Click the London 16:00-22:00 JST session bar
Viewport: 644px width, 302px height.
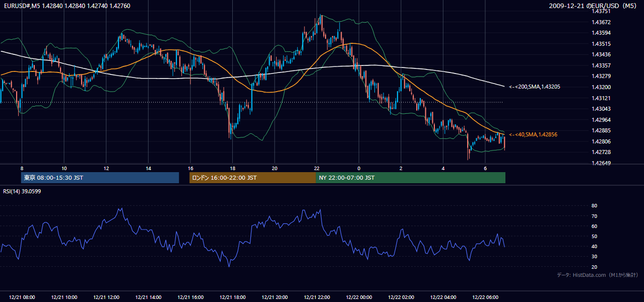(252, 178)
